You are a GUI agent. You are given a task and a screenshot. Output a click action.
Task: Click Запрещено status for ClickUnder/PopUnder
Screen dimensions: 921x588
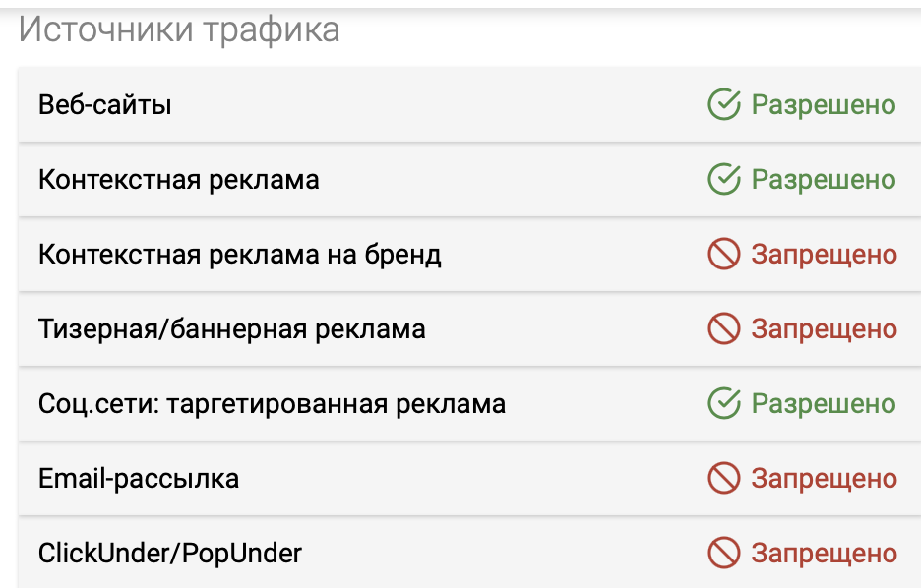pos(825,554)
